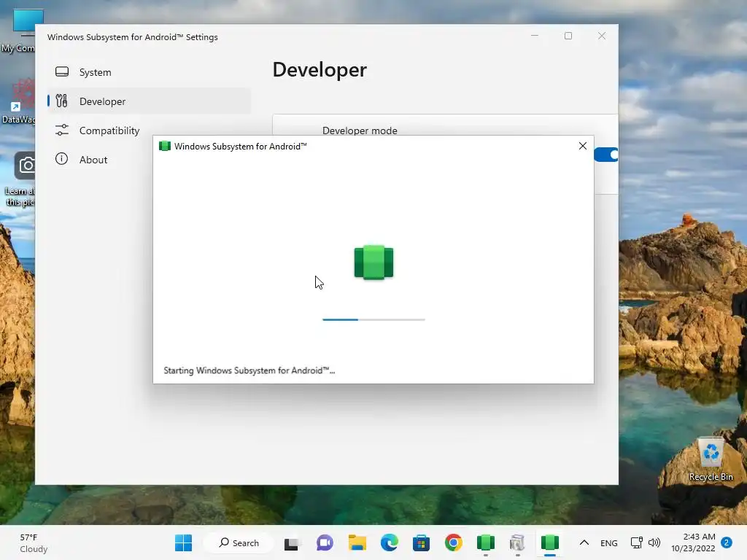
Task: Minimize the Settings window
Action: click(535, 36)
